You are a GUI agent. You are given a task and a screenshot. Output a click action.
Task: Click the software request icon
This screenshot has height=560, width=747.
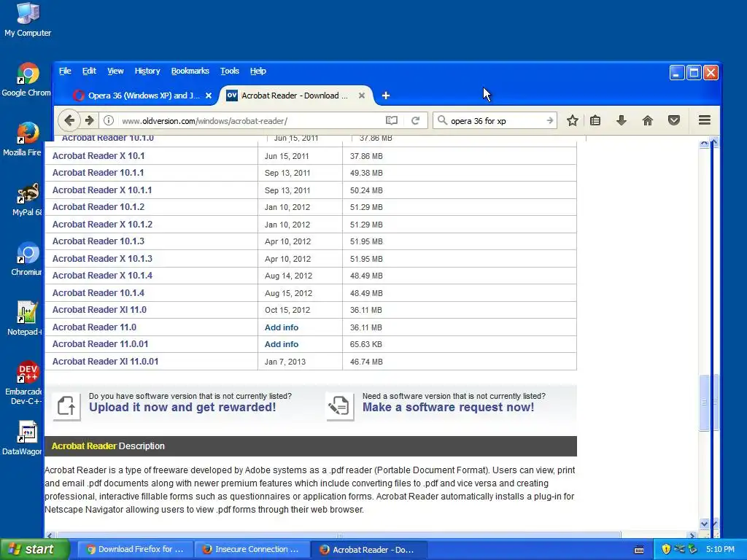[x=340, y=406]
